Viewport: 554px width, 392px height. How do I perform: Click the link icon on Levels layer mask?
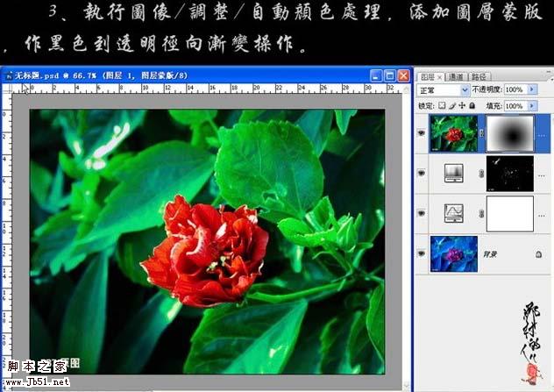481,174
